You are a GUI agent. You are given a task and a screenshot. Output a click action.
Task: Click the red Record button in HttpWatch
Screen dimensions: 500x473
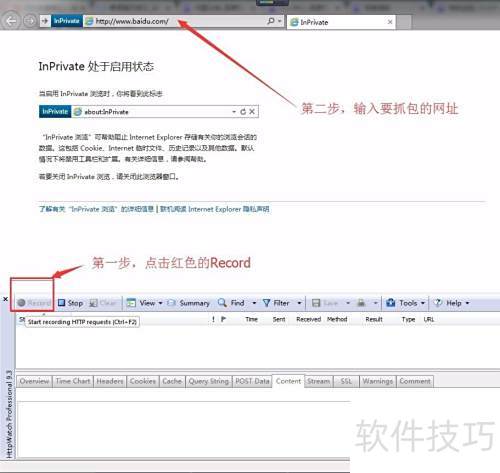click(34, 303)
